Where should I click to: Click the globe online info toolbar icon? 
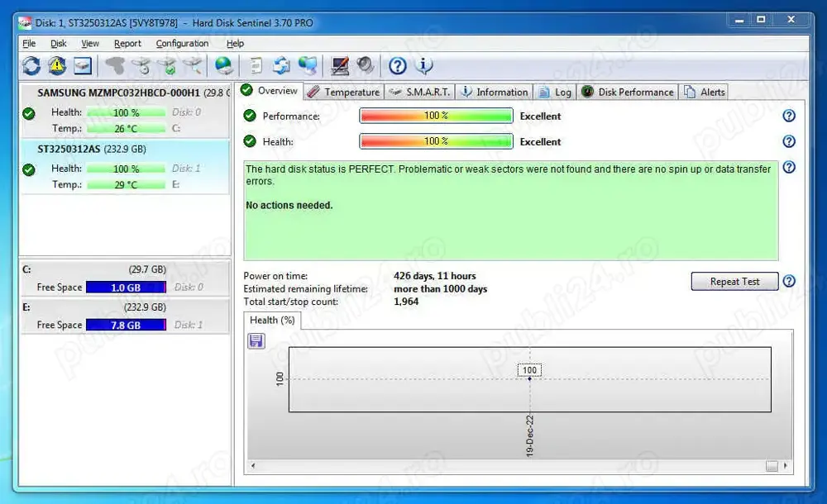point(223,66)
